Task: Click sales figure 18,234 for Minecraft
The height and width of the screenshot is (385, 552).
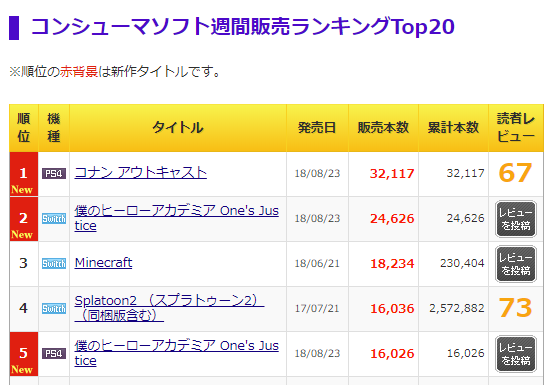Action: click(392, 264)
